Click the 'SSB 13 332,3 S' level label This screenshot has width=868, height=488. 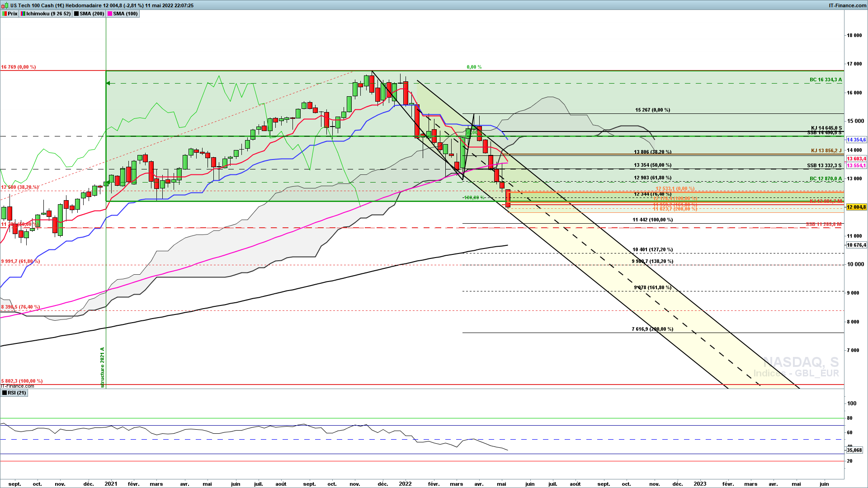[824, 165]
